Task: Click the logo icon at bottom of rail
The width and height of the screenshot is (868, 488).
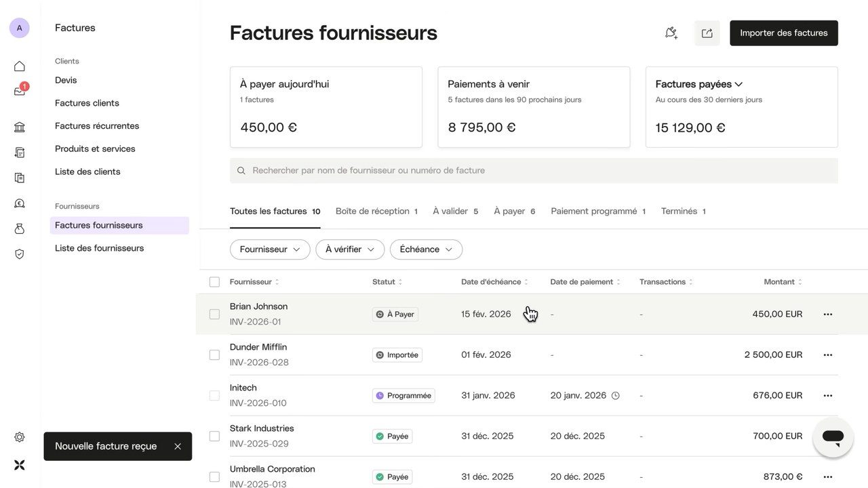Action: (20, 465)
